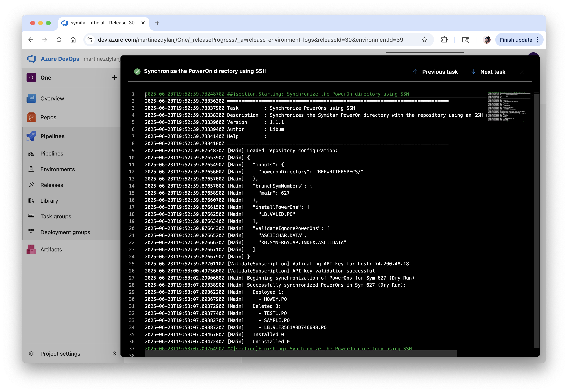Open the Task groups menu item
This screenshot has width=568, height=392.
tap(56, 216)
